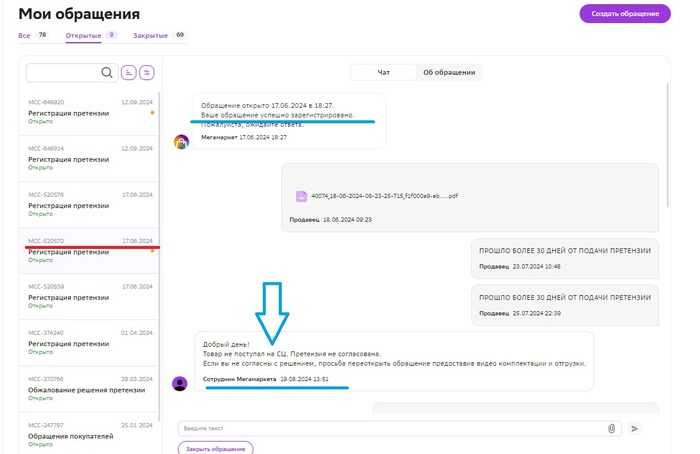Open the filter tickets icon button

coord(146,72)
